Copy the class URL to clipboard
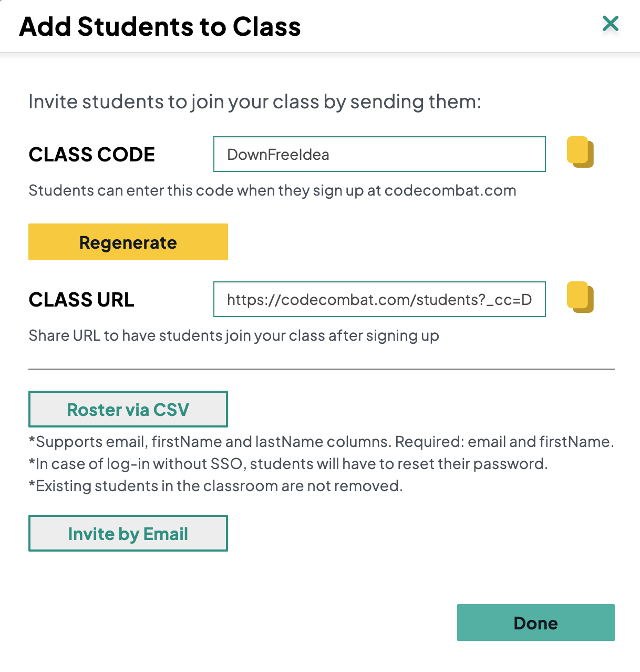The height and width of the screenshot is (672, 640). click(x=580, y=298)
